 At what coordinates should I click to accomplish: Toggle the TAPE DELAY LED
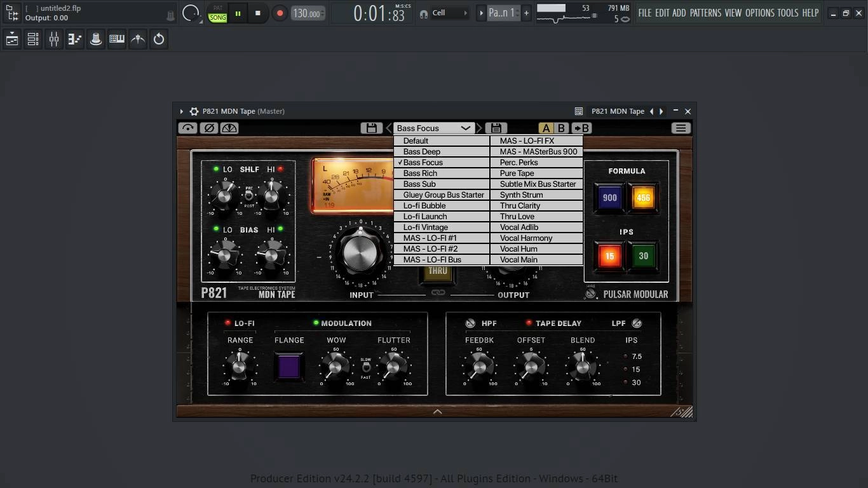click(x=529, y=323)
